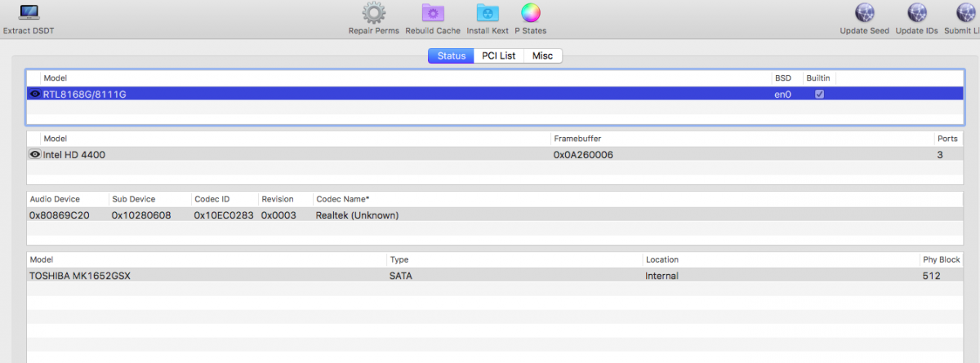The height and width of the screenshot is (363, 980).
Task: Open P States color wheel tool
Action: pyautogui.click(x=530, y=13)
